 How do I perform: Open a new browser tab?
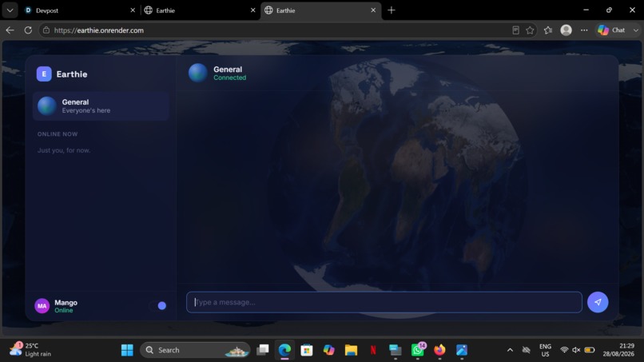pyautogui.click(x=392, y=10)
